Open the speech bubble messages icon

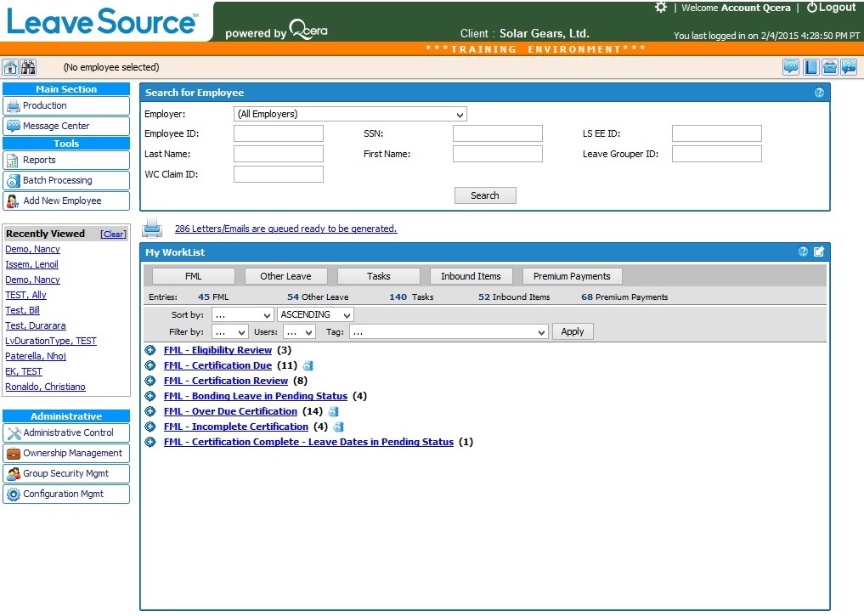(791, 67)
